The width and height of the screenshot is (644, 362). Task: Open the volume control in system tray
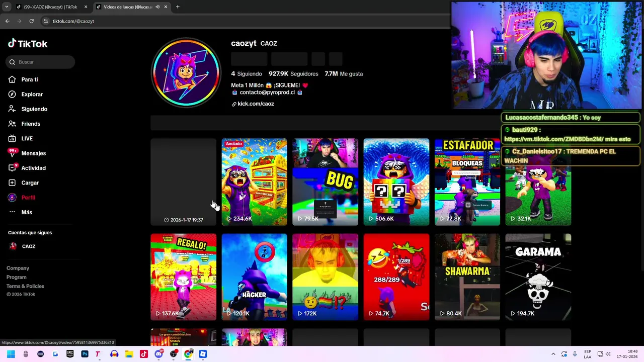tap(608, 354)
